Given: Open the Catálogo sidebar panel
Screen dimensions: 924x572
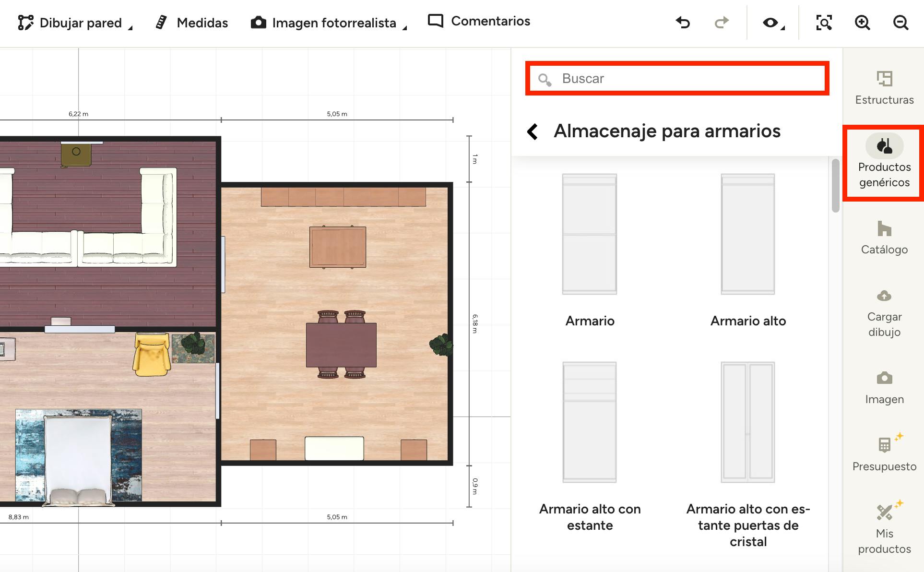Looking at the screenshot, I should point(884,238).
